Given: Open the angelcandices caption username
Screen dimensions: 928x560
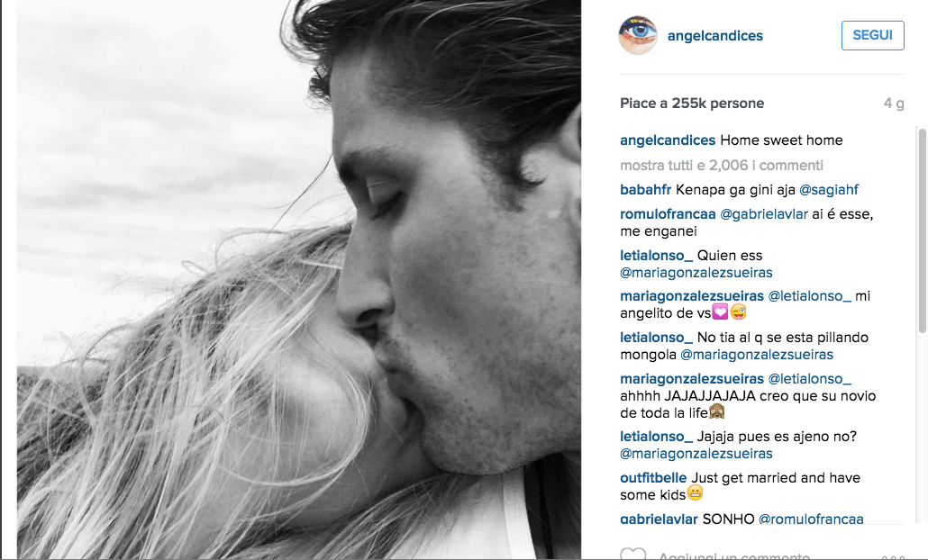Looking at the screenshot, I should (668, 140).
